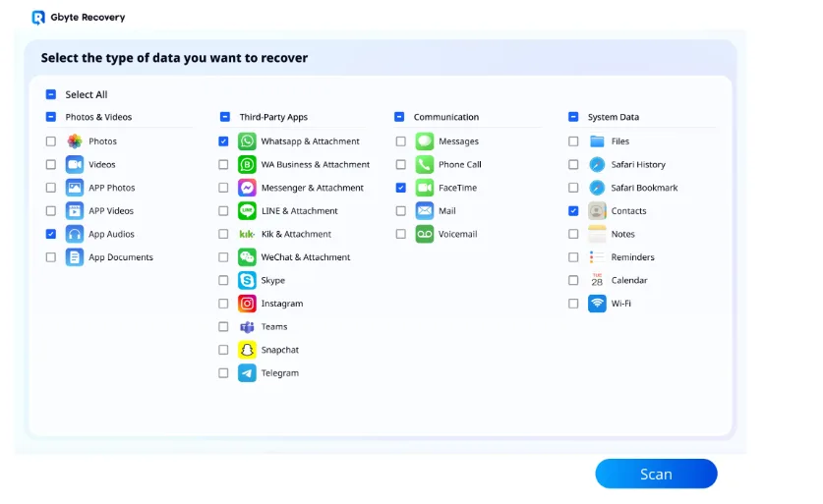The image size is (823, 504).
Task: Enable the Messages checkbox
Action: pos(400,141)
